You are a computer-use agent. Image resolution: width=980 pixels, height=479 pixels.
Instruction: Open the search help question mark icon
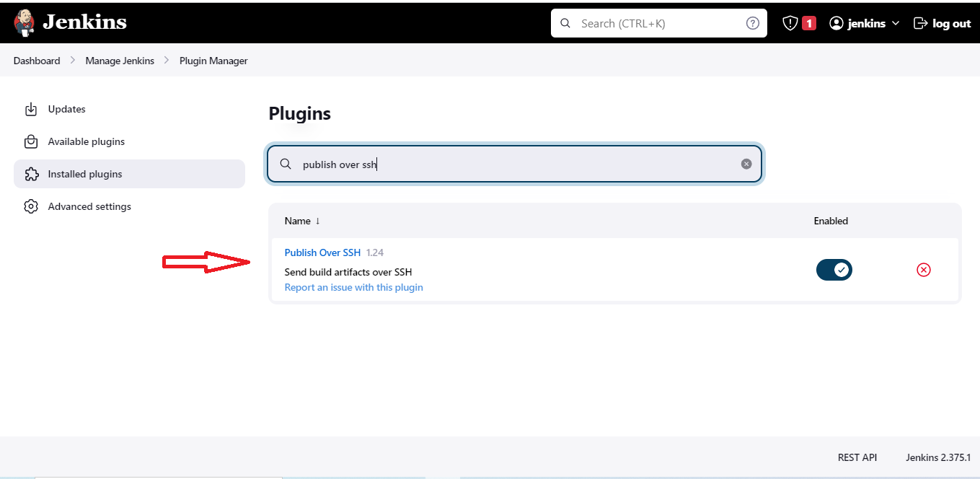(752, 22)
